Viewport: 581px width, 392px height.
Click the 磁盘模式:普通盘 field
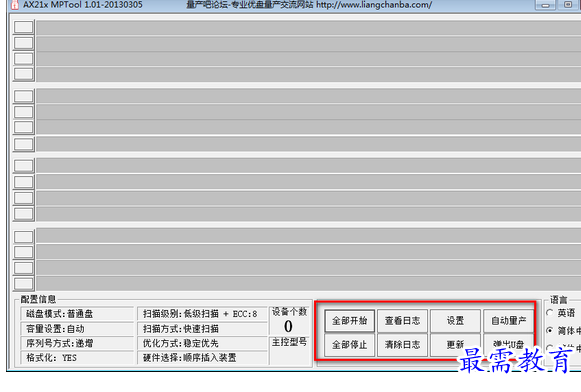coord(77,314)
